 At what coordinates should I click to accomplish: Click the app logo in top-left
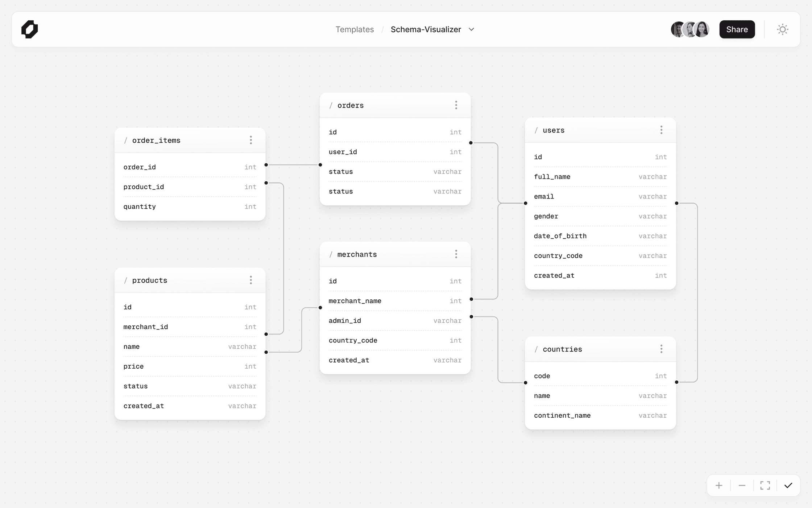30,29
